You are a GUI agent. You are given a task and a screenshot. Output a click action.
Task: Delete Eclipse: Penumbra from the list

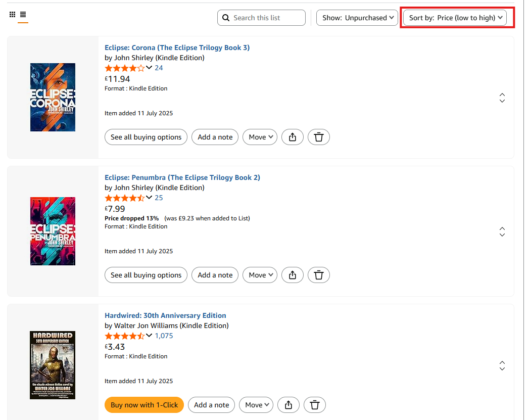pyautogui.click(x=318, y=275)
